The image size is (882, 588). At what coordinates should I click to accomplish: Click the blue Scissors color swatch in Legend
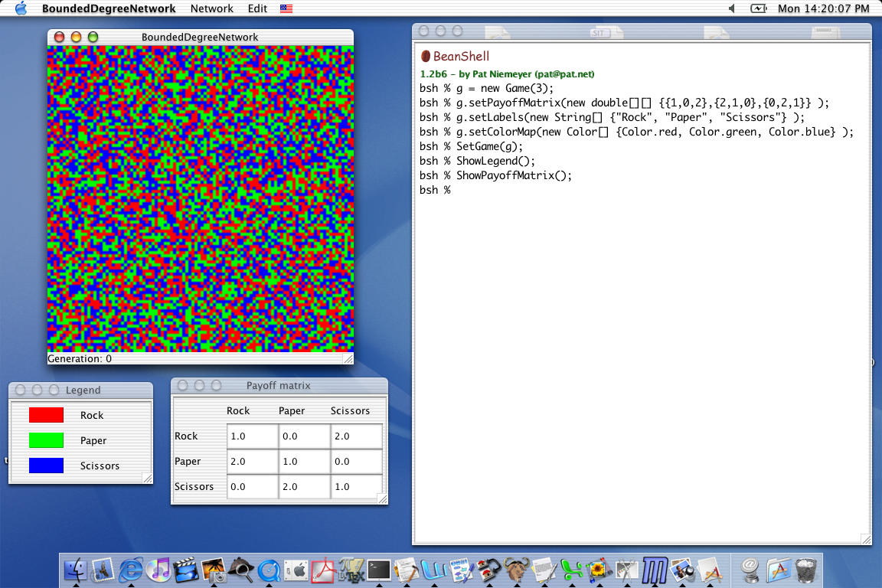coord(46,465)
